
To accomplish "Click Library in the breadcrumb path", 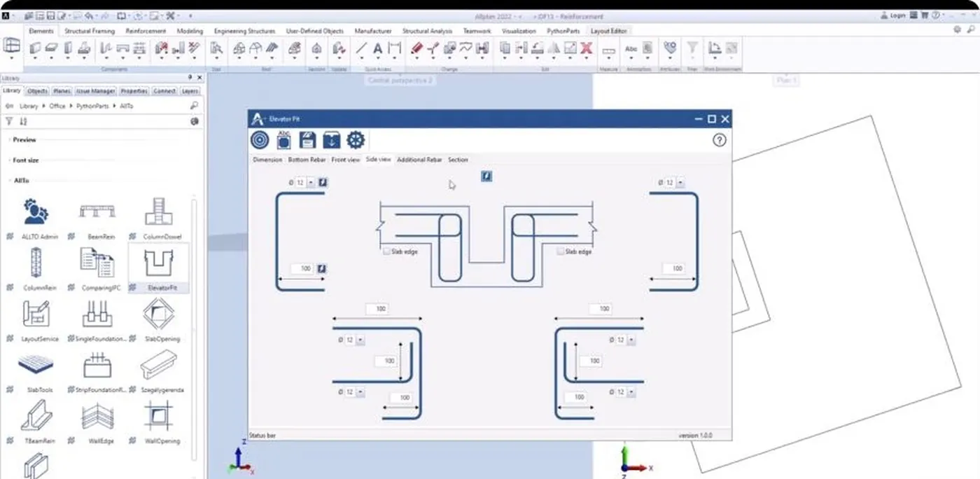I will 29,106.
